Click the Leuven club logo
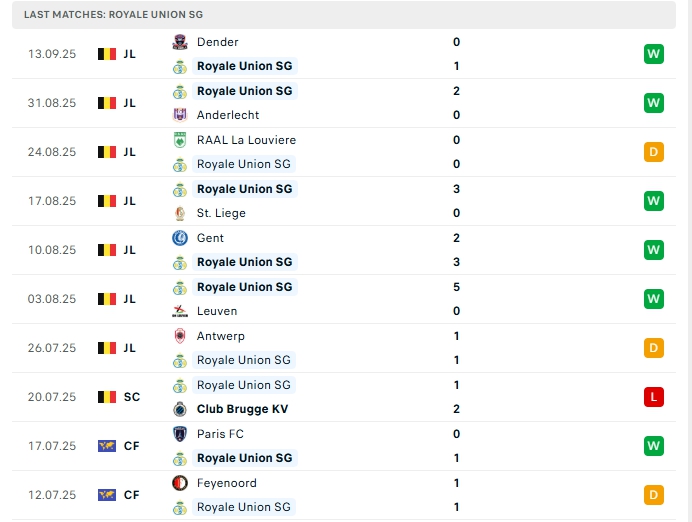 180,311
